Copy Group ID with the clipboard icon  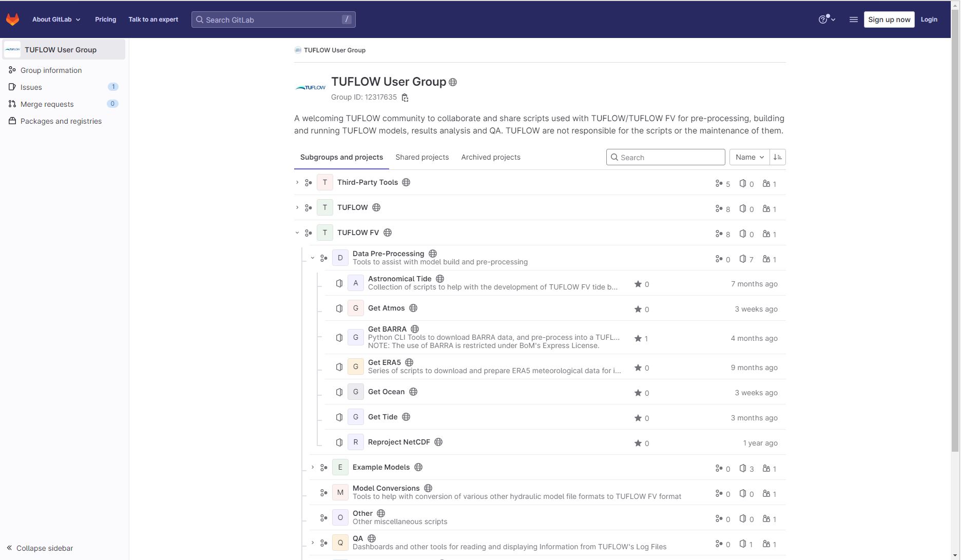(x=405, y=98)
